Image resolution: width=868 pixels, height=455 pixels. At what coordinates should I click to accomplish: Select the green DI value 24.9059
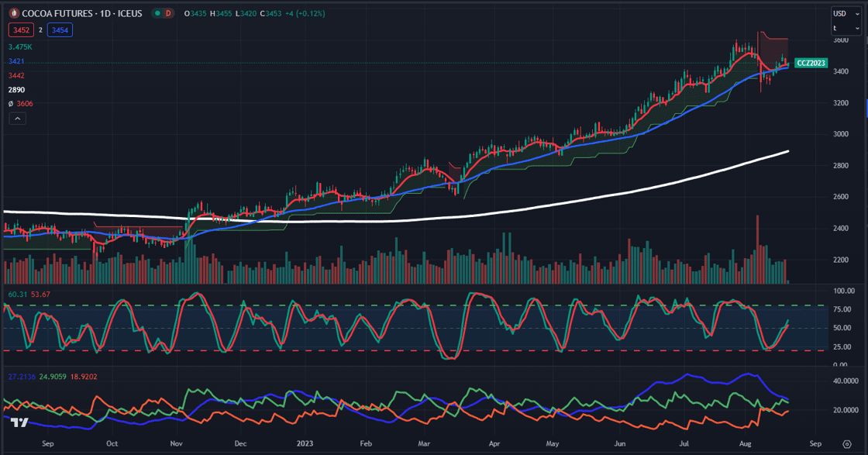(x=53, y=377)
